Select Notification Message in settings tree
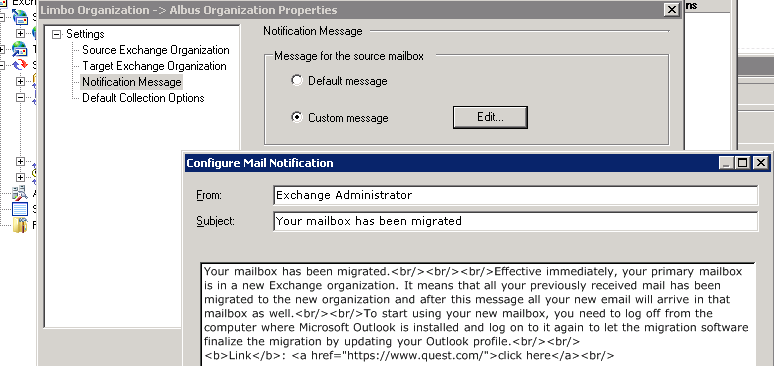The image size is (774, 366). pos(132,82)
